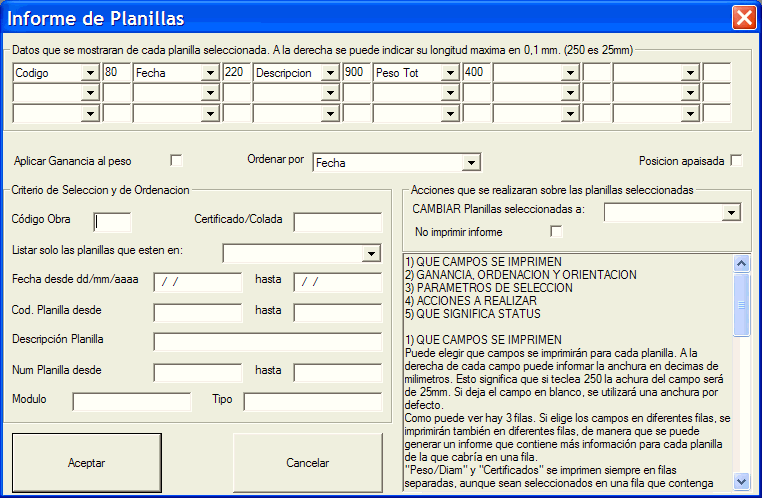Open the Descripcion field dropdown arrow
Screen dimensions: 762x498
[330, 73]
